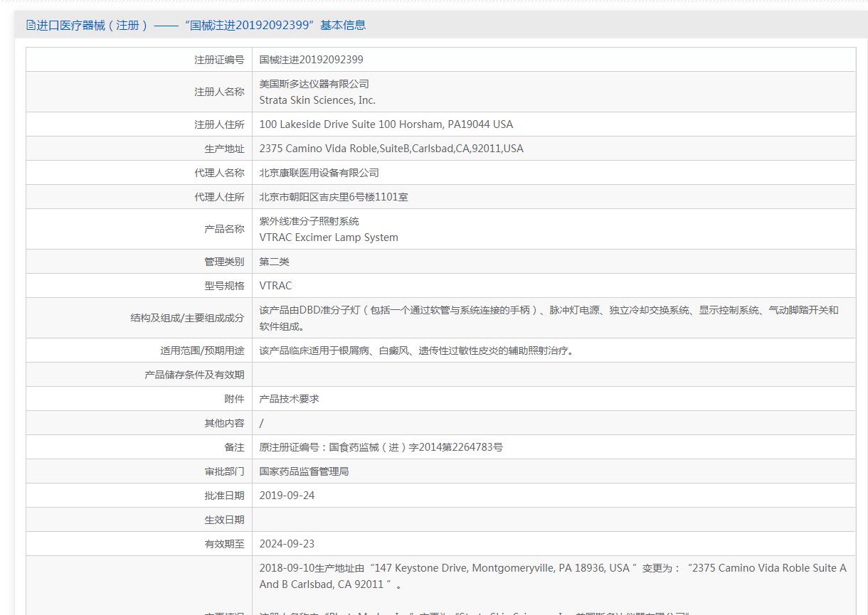Click the 注册人住所 label
Image resolution: width=868 pixels, height=615 pixels.
pos(219,124)
